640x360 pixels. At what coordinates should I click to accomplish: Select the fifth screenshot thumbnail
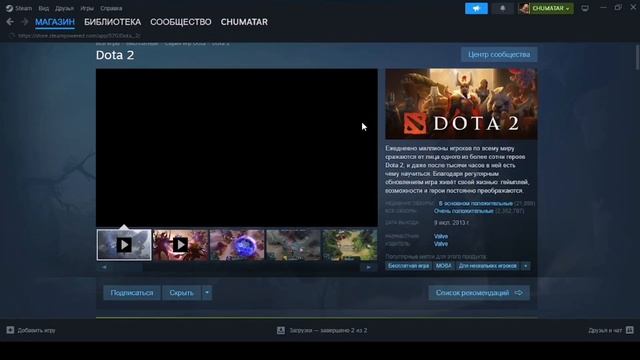350,245
